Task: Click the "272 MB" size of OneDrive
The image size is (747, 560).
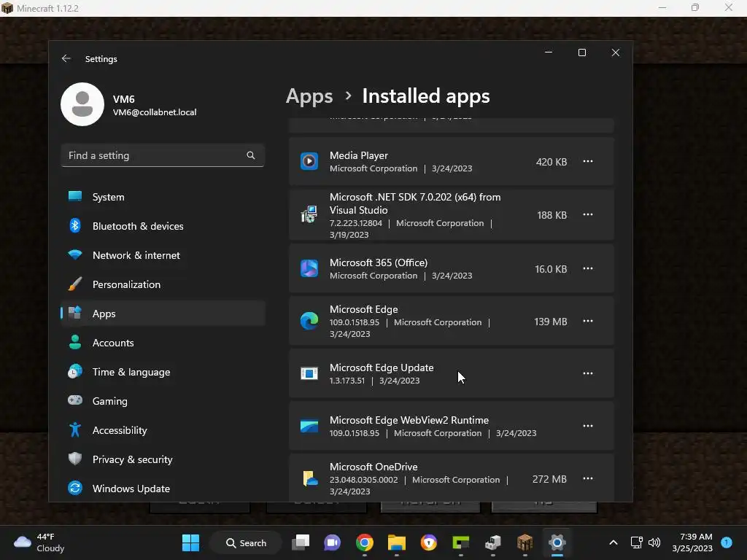Action: [549, 478]
